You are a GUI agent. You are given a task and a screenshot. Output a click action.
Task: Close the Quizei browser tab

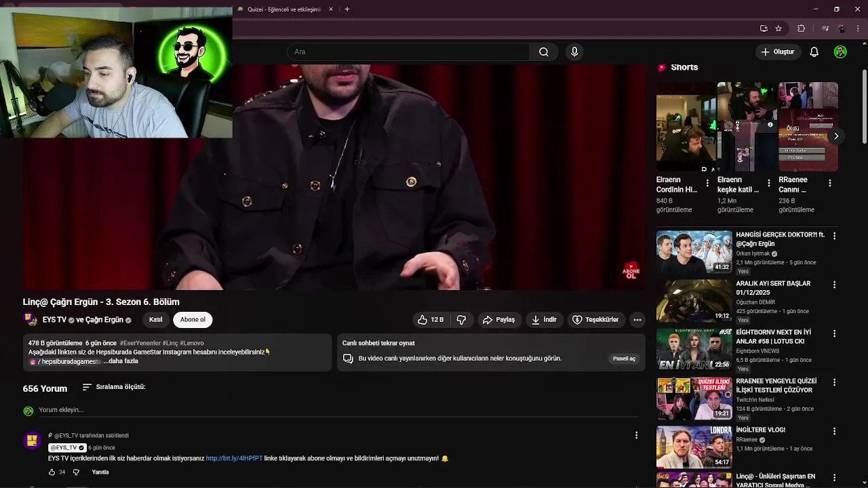point(331,9)
